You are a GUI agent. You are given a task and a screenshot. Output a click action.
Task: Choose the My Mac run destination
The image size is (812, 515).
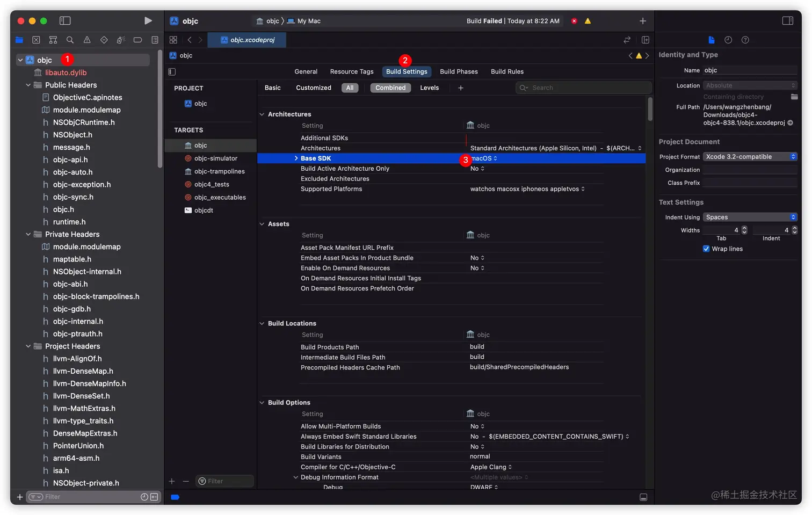coord(304,21)
